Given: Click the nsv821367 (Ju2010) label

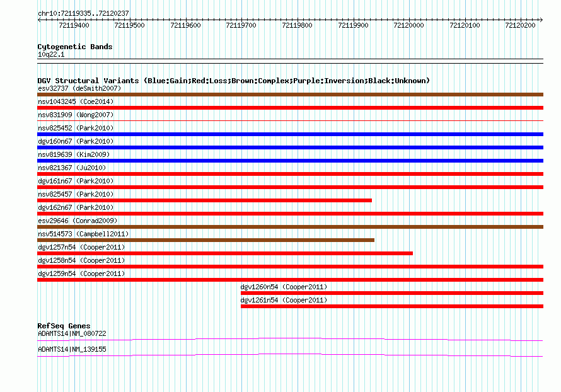Looking at the screenshot, I should 72,168.
